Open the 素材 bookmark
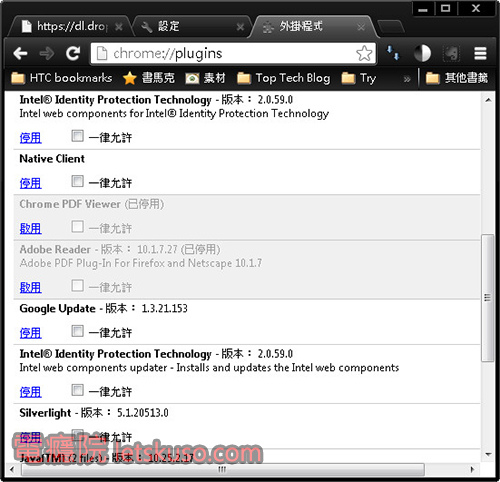 coord(205,78)
